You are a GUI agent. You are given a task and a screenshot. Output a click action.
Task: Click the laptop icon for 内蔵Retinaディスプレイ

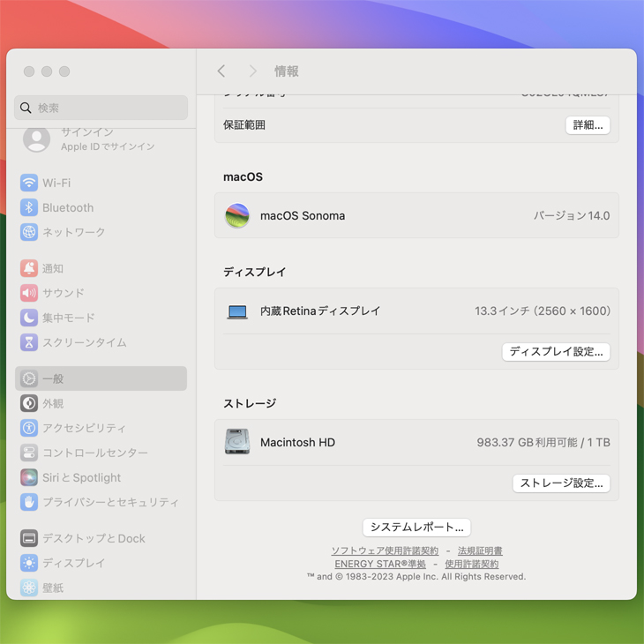pos(237,311)
